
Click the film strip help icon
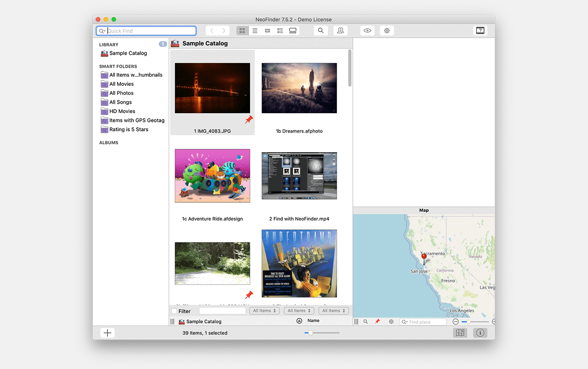tap(480, 31)
